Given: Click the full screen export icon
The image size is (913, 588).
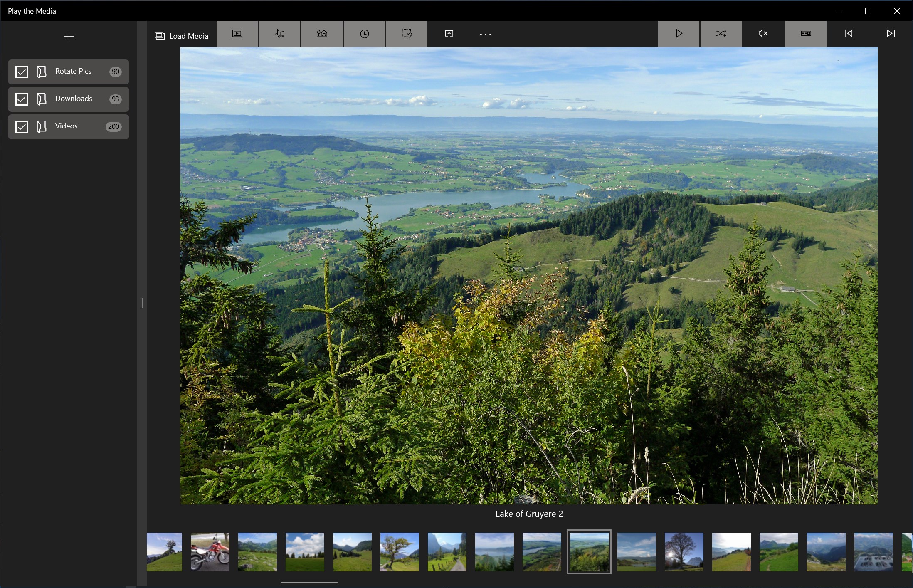Looking at the screenshot, I should coord(449,34).
